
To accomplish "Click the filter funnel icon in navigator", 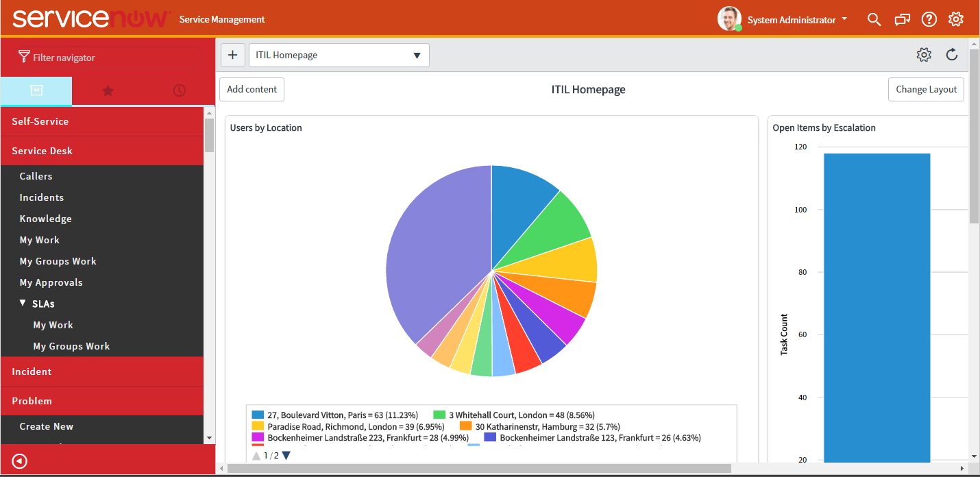I will tap(24, 57).
